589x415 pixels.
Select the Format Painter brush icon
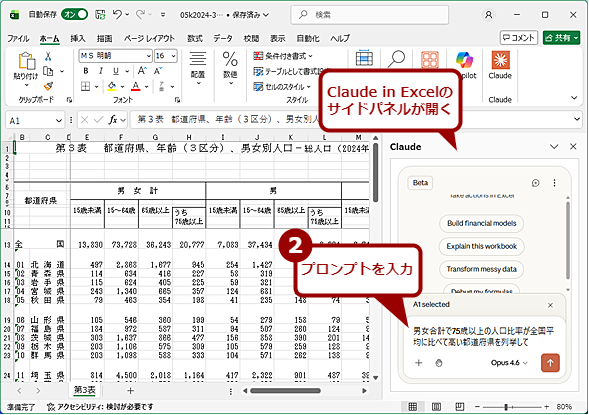coord(48,86)
